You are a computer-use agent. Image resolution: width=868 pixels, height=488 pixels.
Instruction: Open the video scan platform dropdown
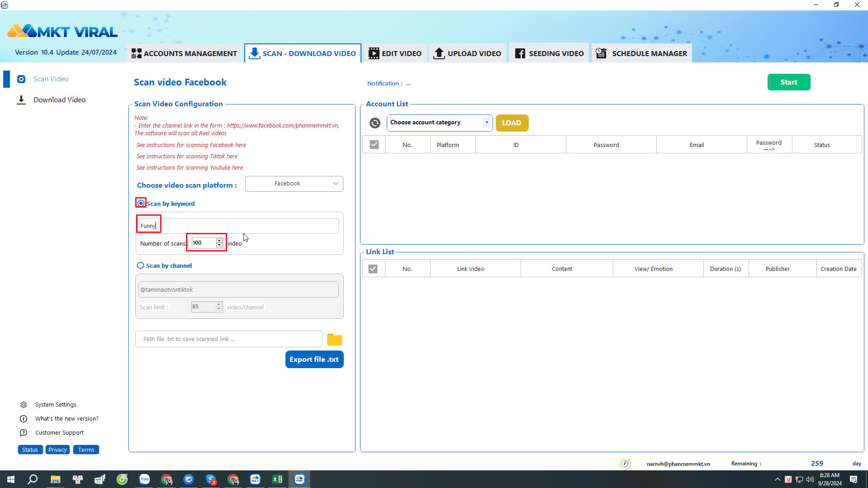pyautogui.click(x=294, y=184)
